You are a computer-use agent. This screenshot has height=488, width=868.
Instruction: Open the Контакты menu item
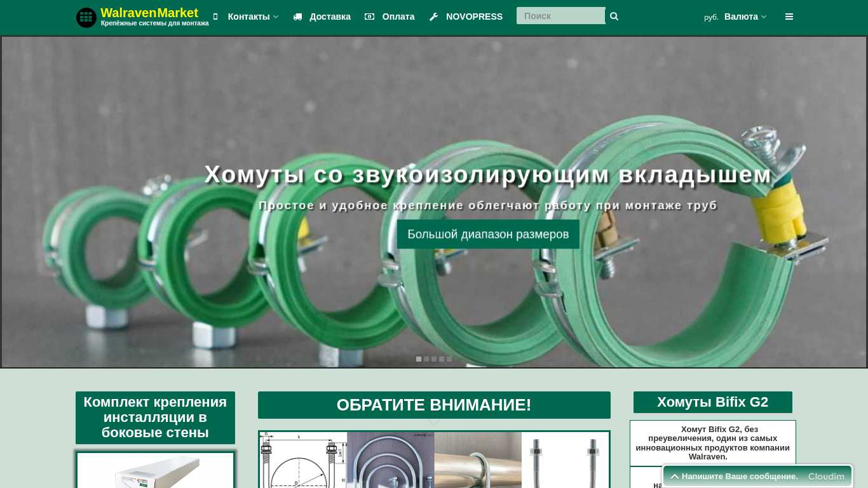tap(248, 17)
